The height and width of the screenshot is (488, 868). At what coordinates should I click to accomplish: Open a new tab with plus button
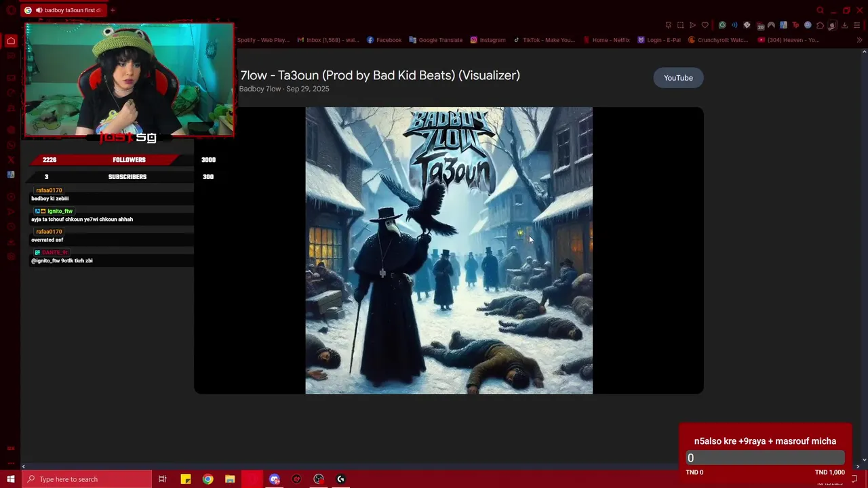coord(113,10)
